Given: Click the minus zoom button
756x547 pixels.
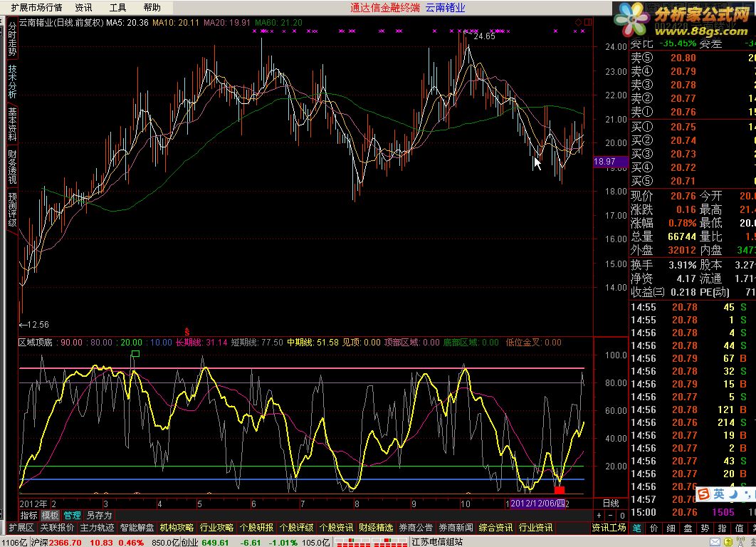Looking at the screenshot, I should point(611,516).
